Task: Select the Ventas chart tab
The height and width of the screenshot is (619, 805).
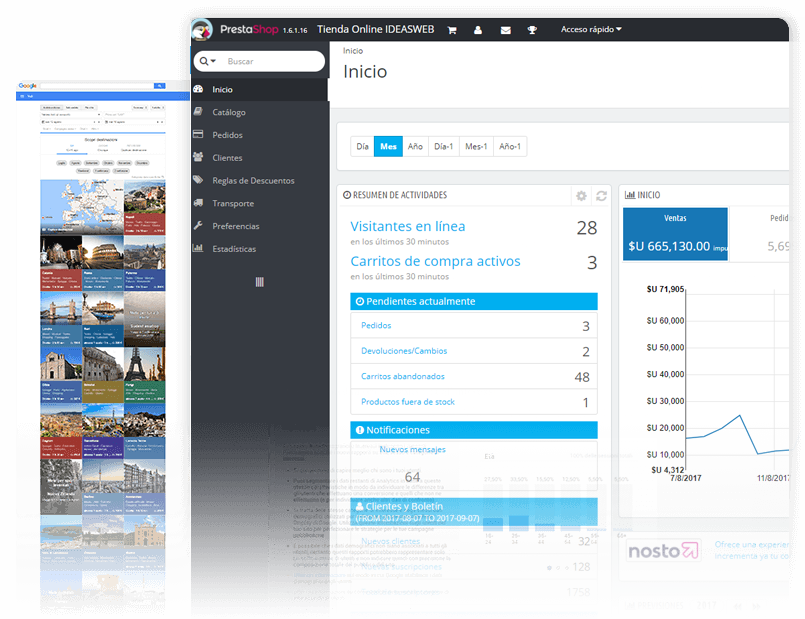Action: (675, 234)
